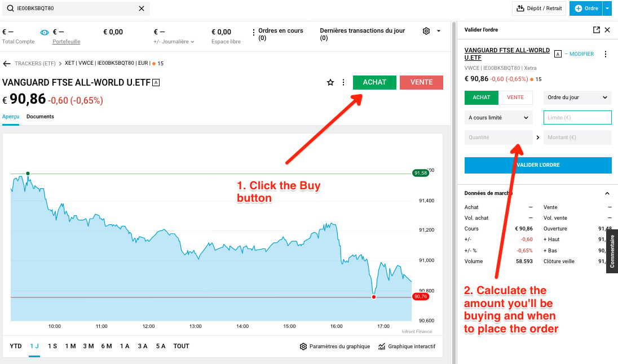Open the Dépôt / Retrait button

pos(539,8)
